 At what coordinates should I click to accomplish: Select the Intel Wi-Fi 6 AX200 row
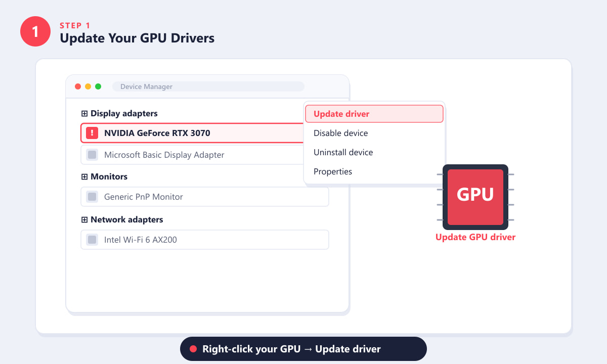205,240
